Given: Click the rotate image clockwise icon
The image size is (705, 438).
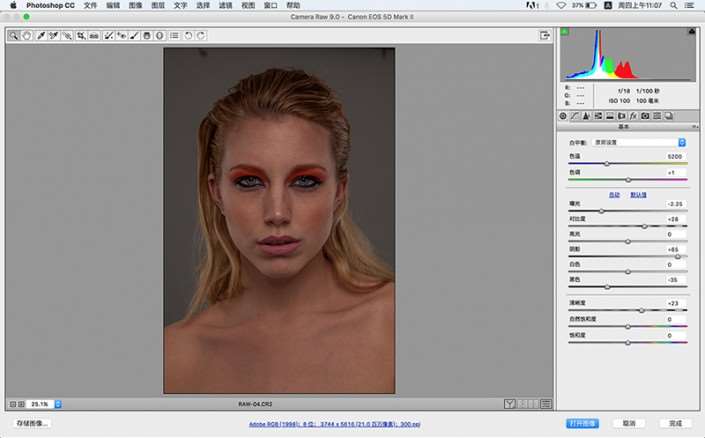Looking at the screenshot, I should pyautogui.click(x=201, y=36).
